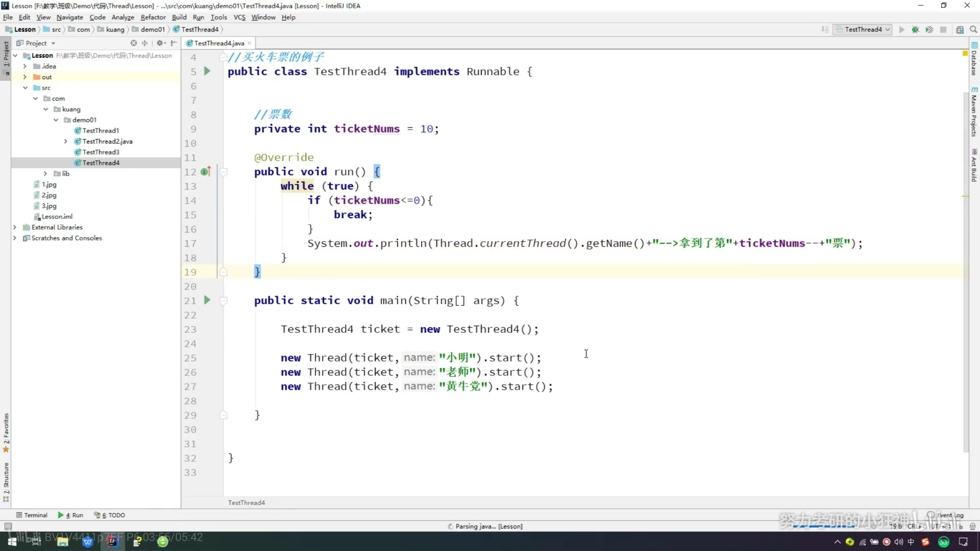
Task: Collapse all in Project panel
Action: [145, 43]
